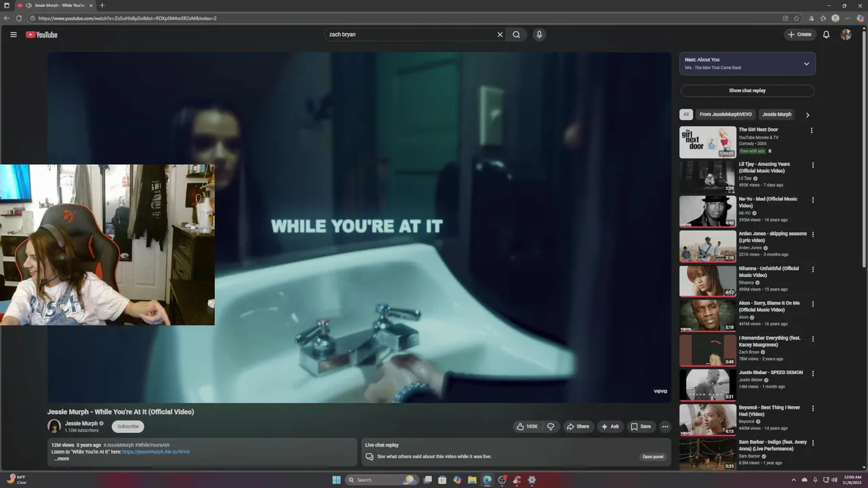Open the jessiemurph.lnk.to/WYAI link
The image size is (868, 488).
pyautogui.click(x=156, y=451)
